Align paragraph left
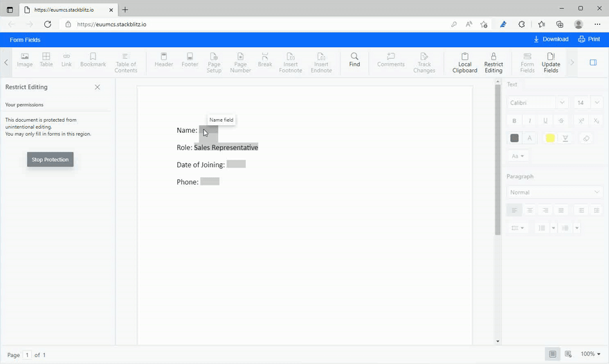Screen dimensions: 609x364 [514, 210]
